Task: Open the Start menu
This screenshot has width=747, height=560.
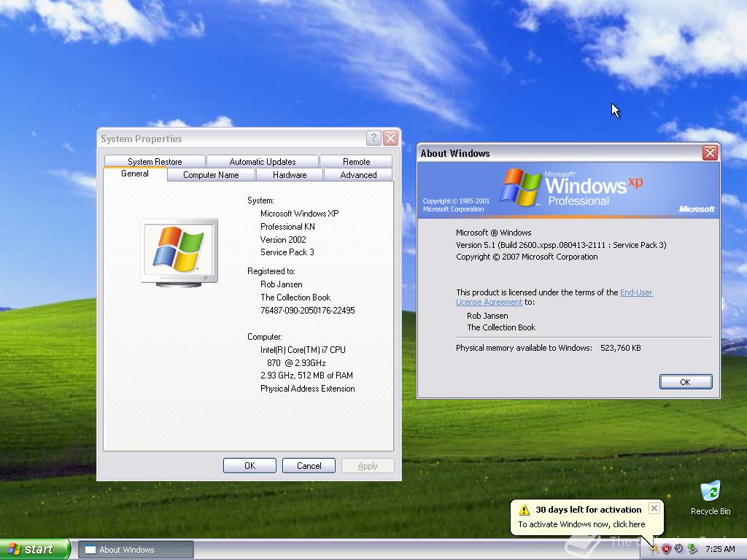Action: pyautogui.click(x=35, y=549)
